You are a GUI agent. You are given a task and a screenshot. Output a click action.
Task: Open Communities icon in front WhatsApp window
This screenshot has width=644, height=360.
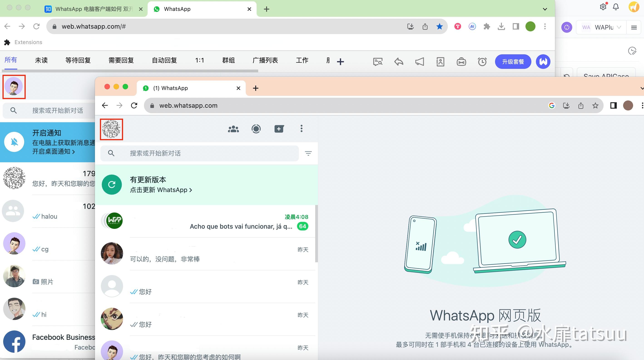click(x=233, y=129)
